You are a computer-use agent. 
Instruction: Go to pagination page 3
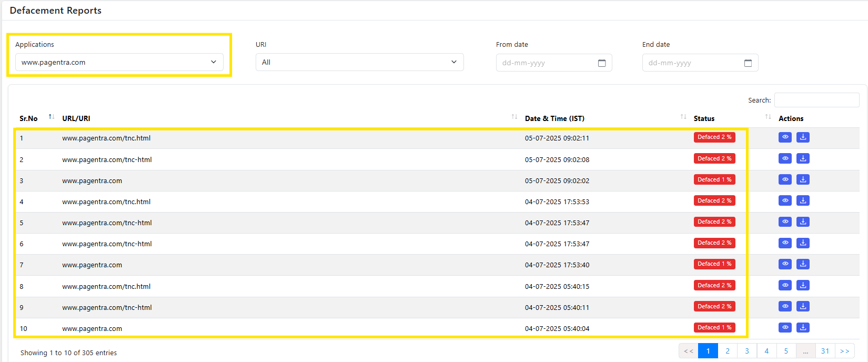[x=747, y=351]
